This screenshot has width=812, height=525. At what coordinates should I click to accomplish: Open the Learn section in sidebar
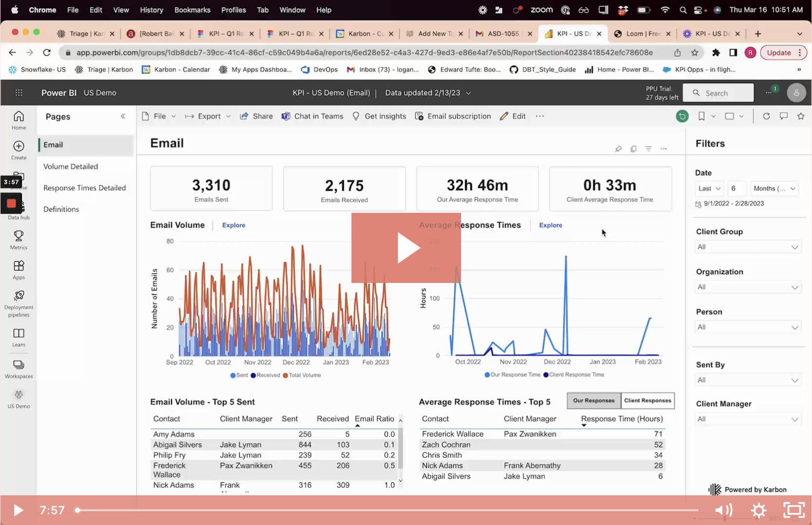(x=18, y=337)
